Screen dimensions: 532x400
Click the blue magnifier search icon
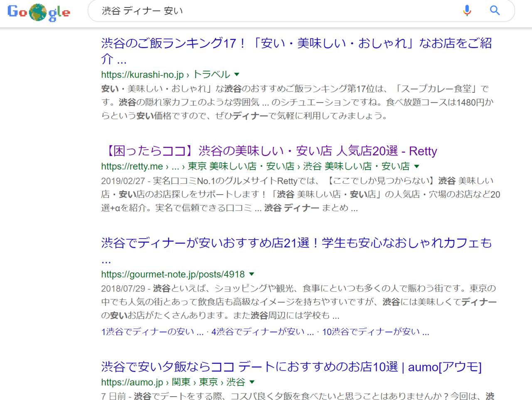(x=495, y=10)
